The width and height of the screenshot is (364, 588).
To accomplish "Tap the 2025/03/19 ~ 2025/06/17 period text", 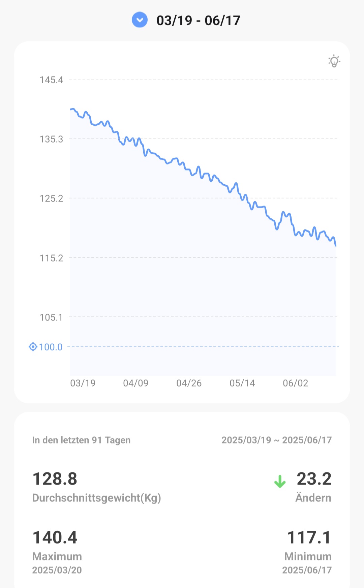I will pos(276,440).
